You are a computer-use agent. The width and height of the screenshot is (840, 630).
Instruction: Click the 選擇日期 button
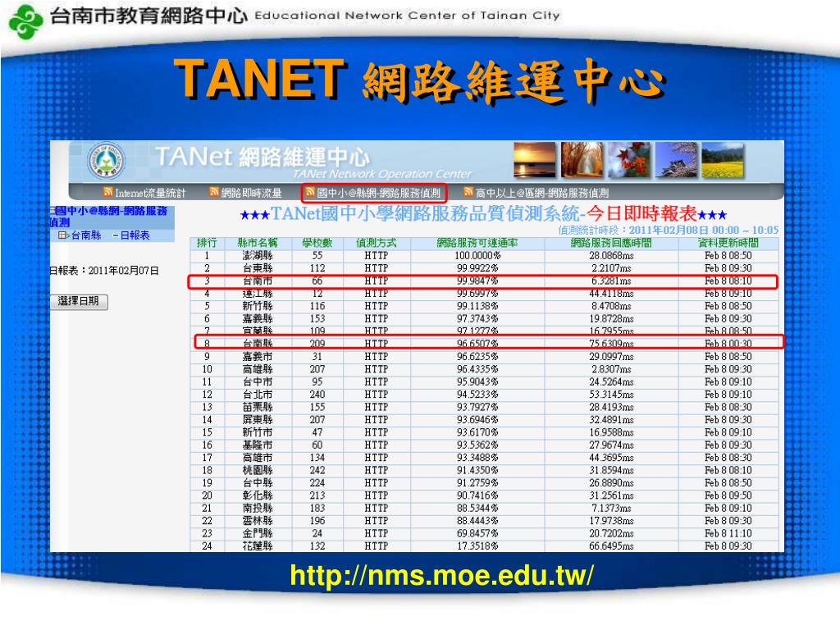[x=79, y=302]
